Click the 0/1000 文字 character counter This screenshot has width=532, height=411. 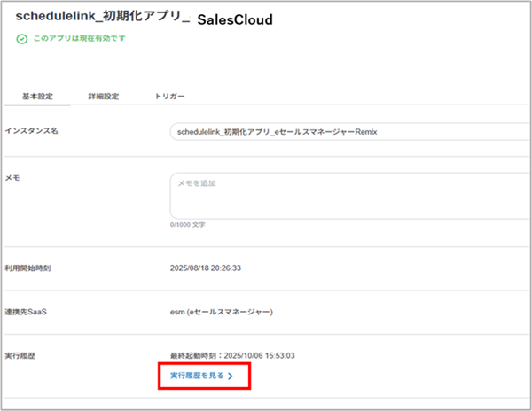[187, 225]
